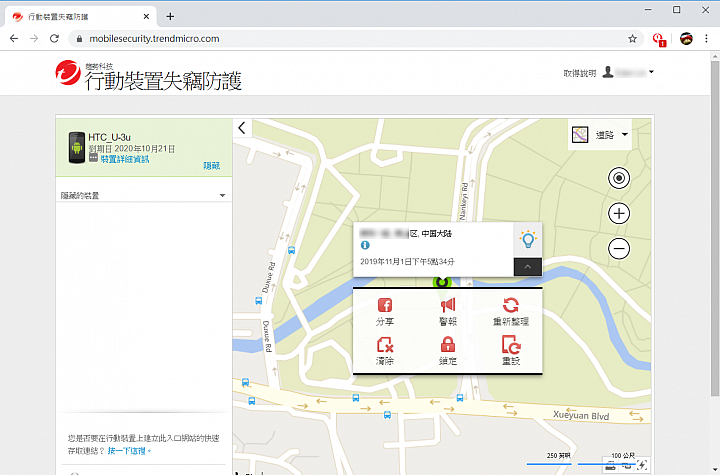The height and width of the screenshot is (475, 720).
Task: Zoom in the map
Action: click(619, 213)
